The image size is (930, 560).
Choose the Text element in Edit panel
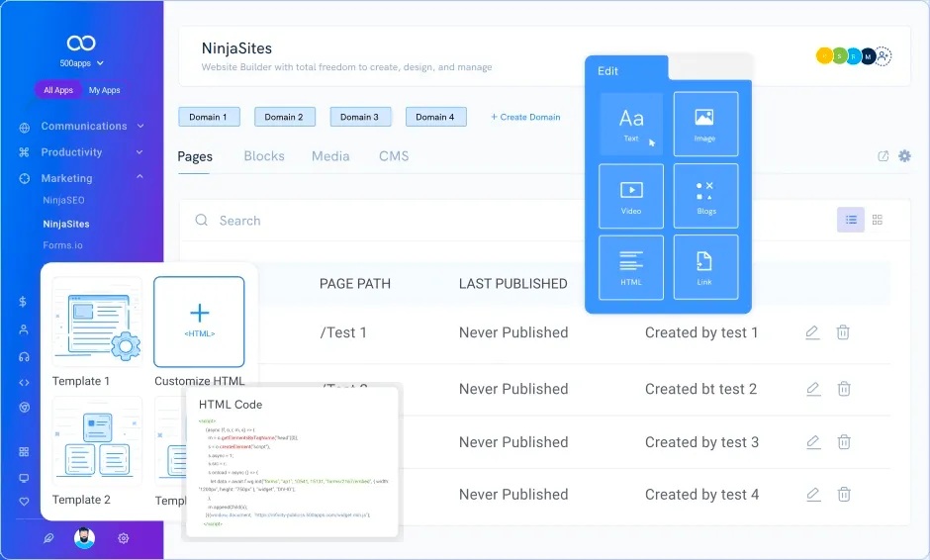(x=631, y=124)
